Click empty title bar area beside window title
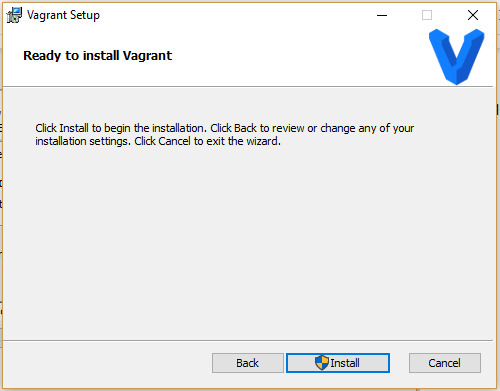The image size is (500, 391). click(233, 15)
